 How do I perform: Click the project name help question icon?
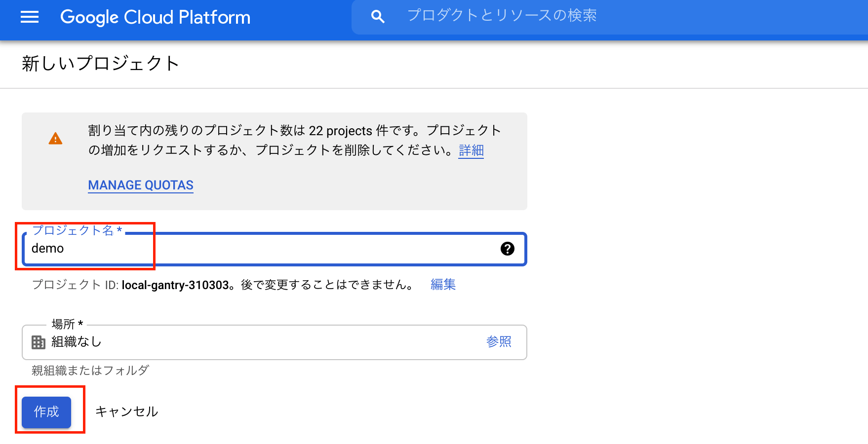click(507, 249)
